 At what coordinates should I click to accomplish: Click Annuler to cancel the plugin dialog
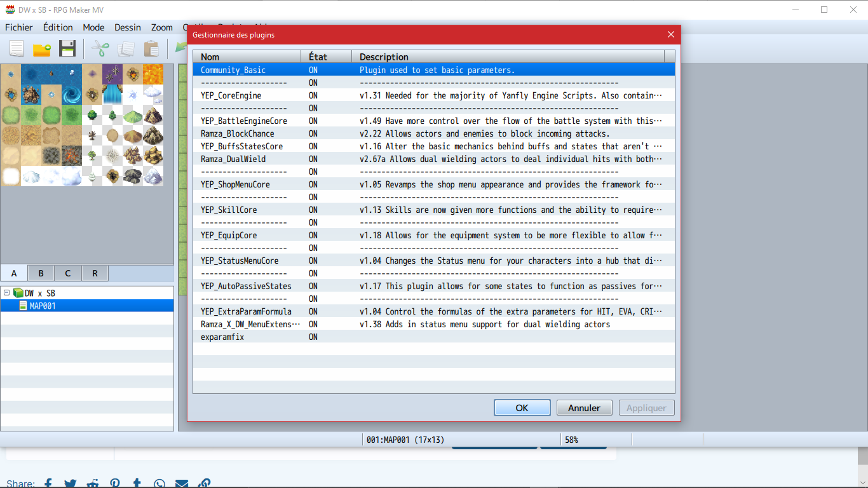(x=585, y=408)
